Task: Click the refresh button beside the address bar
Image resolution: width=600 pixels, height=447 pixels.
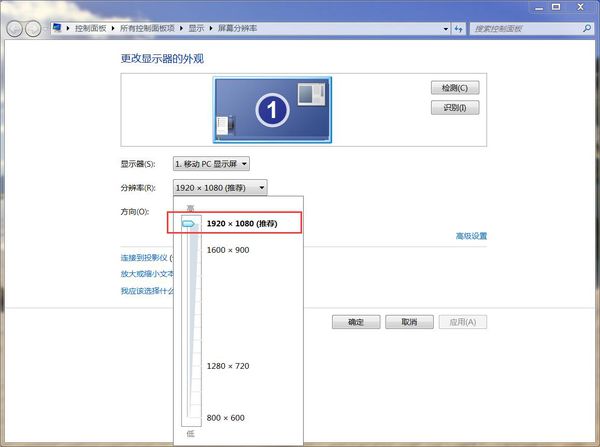Action: pos(458,29)
